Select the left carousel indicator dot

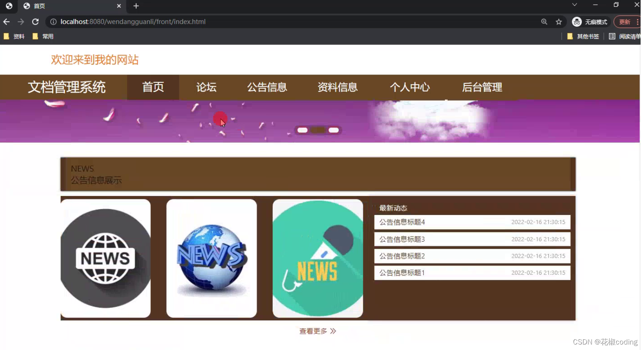(302, 130)
